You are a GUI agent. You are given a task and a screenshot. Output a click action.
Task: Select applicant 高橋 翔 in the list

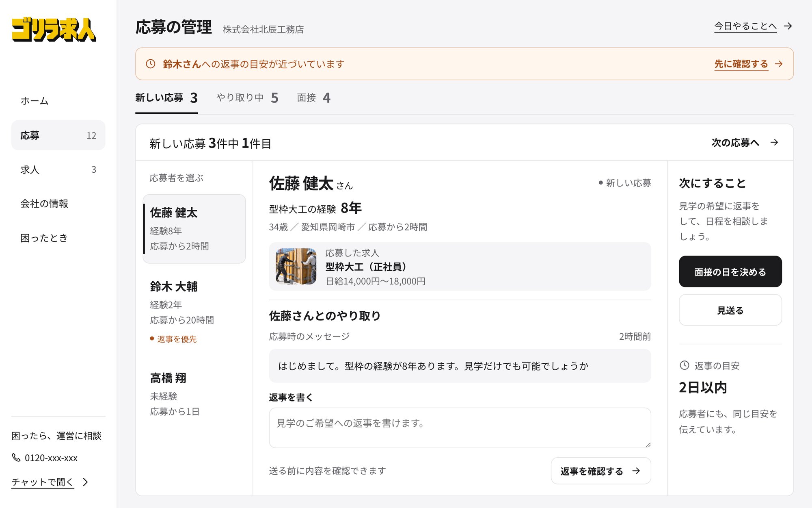(194, 394)
